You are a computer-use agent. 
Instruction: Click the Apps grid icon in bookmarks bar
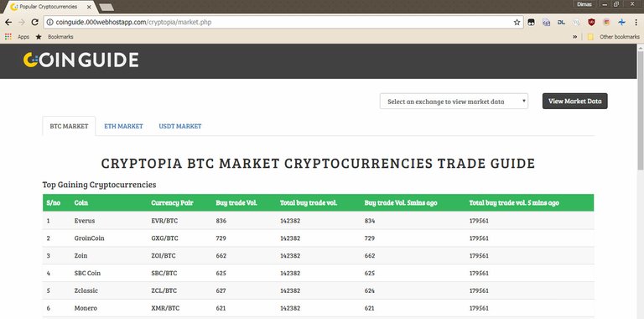8,37
